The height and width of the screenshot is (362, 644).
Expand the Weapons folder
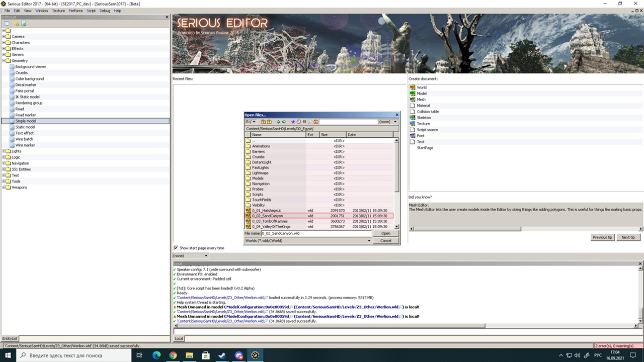(4, 188)
